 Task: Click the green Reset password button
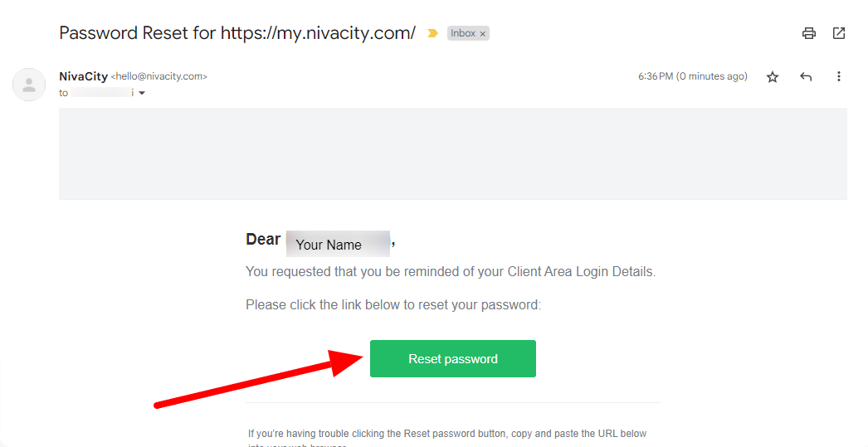(x=453, y=358)
